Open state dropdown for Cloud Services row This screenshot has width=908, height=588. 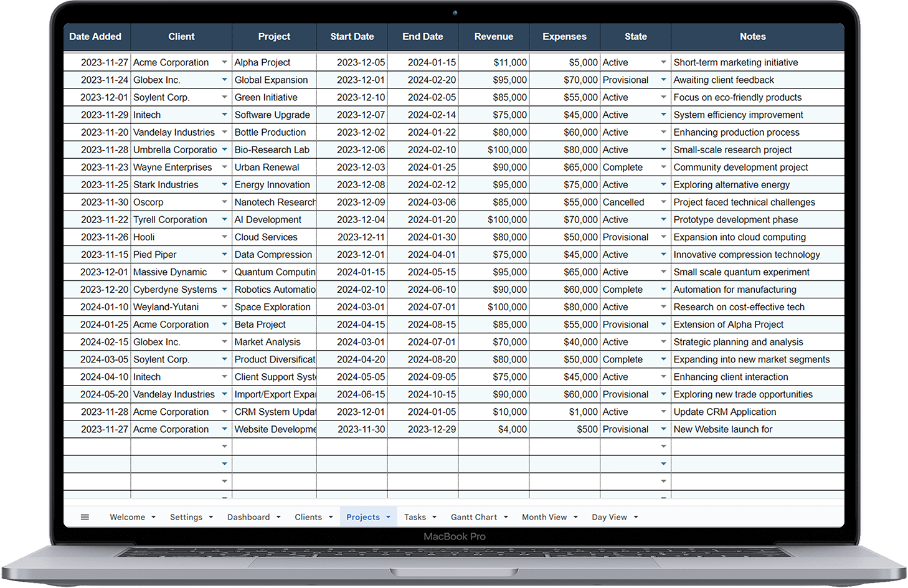pyautogui.click(x=663, y=237)
